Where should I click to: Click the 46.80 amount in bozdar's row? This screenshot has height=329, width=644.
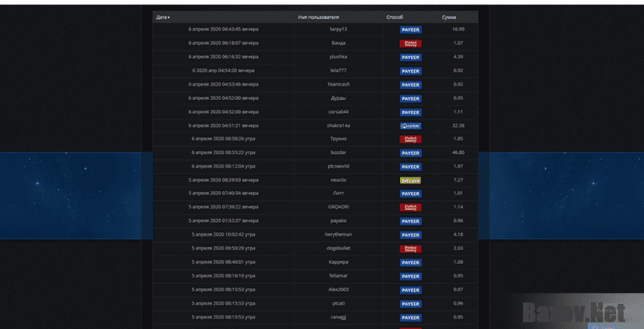[x=458, y=152]
